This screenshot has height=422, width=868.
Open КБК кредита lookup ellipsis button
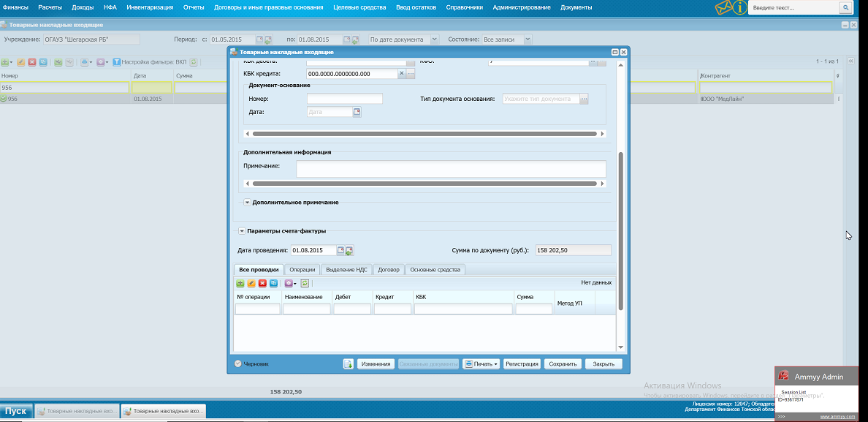(411, 73)
